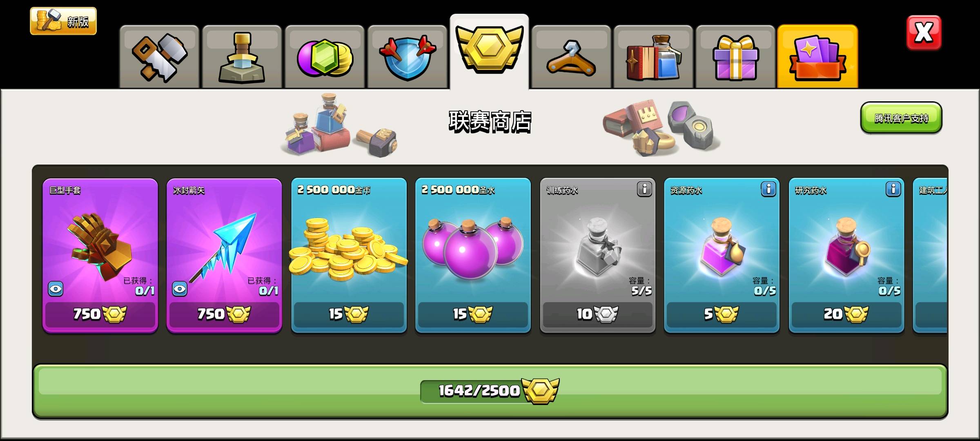Click the 腾讯客户支持 button

pos(901,118)
